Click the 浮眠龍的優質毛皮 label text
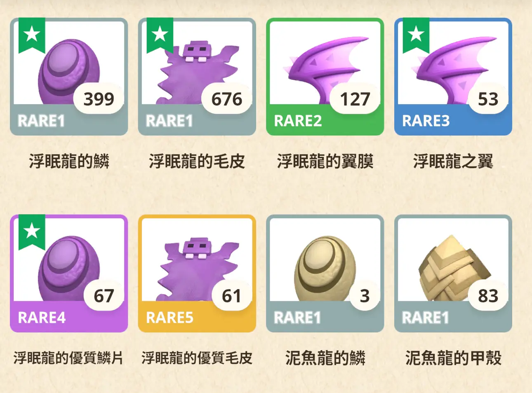The width and height of the screenshot is (532, 393). 197,358
